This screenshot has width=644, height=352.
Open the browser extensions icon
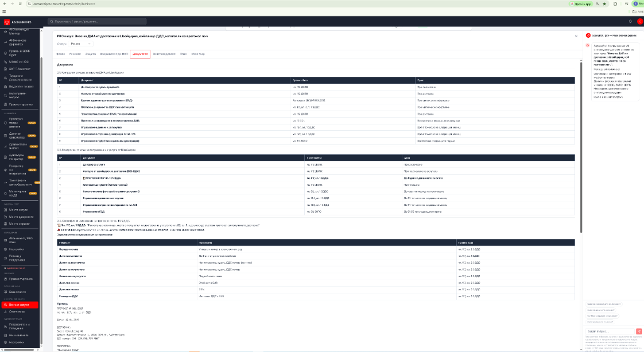615,4
